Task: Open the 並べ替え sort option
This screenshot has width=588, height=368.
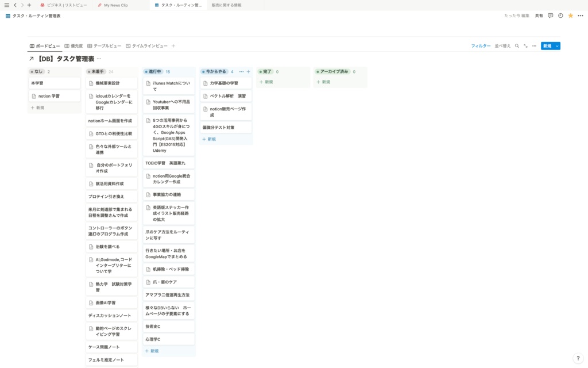Action: pyautogui.click(x=502, y=46)
